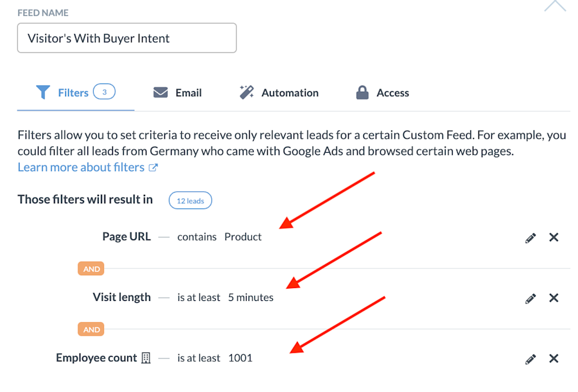Remove the Page URL filter
The height and width of the screenshot is (392, 578).
point(554,237)
